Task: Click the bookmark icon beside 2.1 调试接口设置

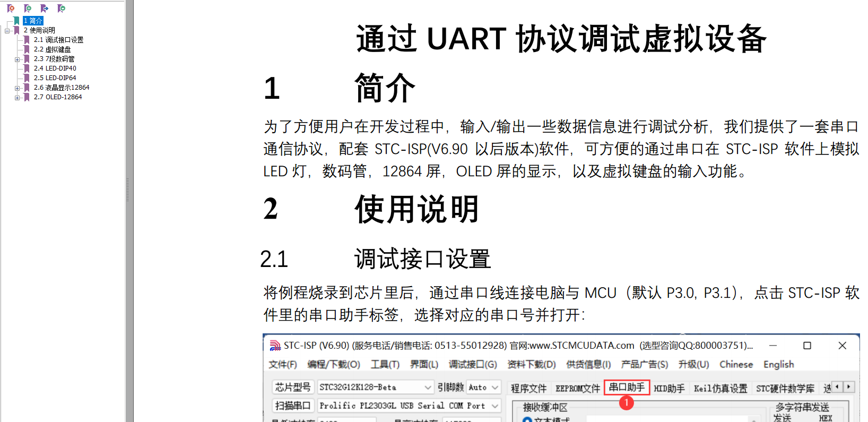Action: 27,40
